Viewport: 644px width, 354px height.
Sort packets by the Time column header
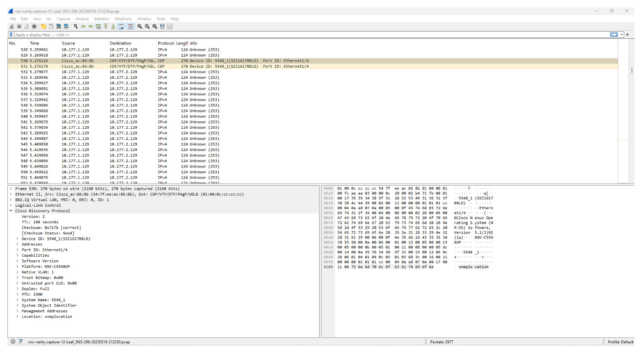pos(44,43)
